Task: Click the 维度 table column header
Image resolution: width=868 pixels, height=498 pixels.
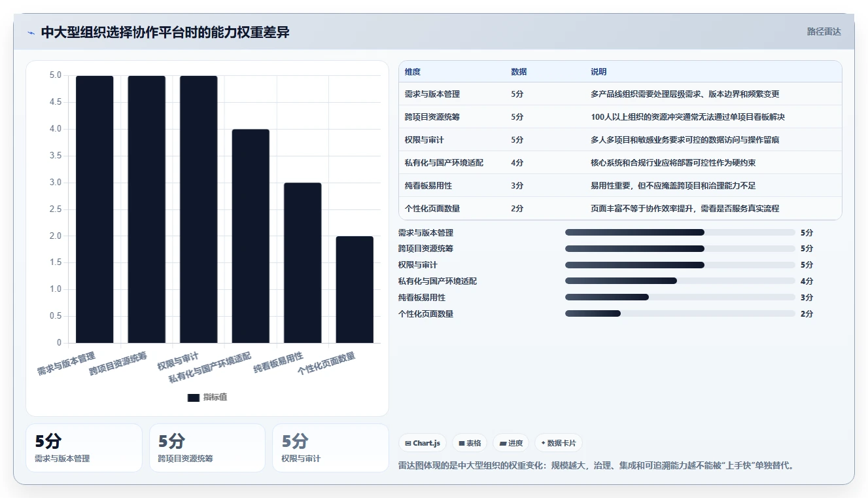Action: coord(413,72)
